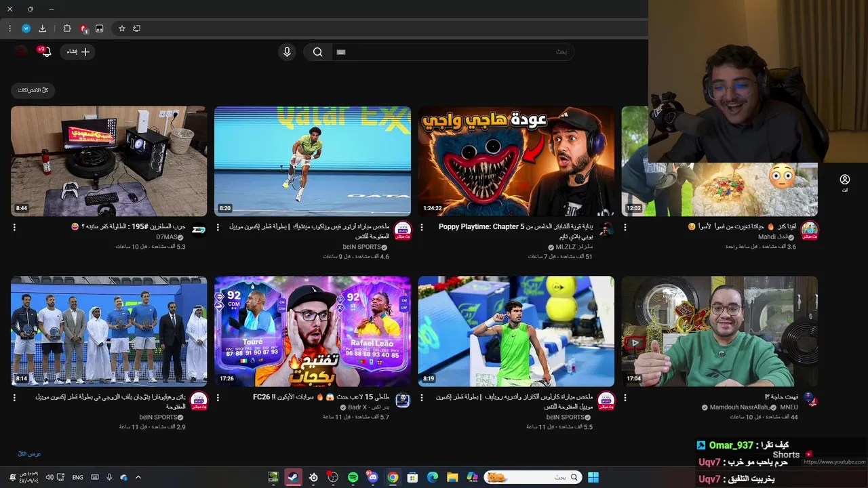Play Mamdouh NasrAllah 17:04 thumbnail
The image size is (868, 488).
tap(719, 331)
